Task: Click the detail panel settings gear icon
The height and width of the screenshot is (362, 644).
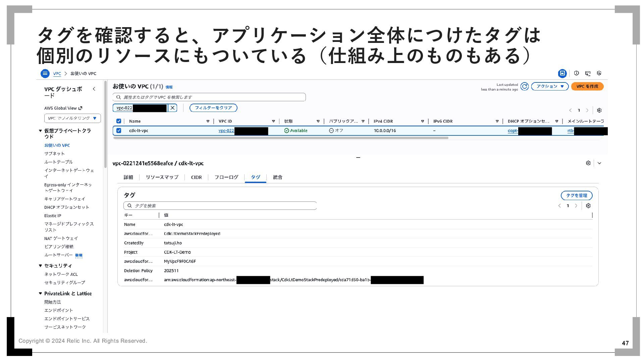Action: click(588, 163)
